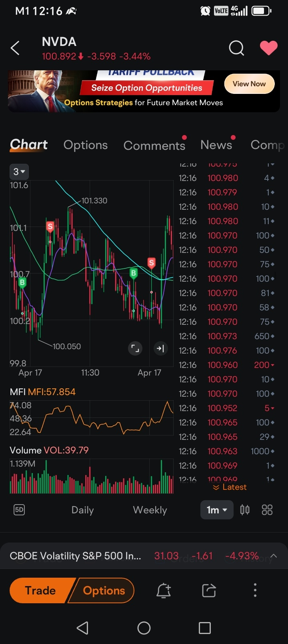Open the CBOE Volatility S&P 500 ticker
This screenshot has width=288, height=644.
pyautogui.click(x=75, y=556)
